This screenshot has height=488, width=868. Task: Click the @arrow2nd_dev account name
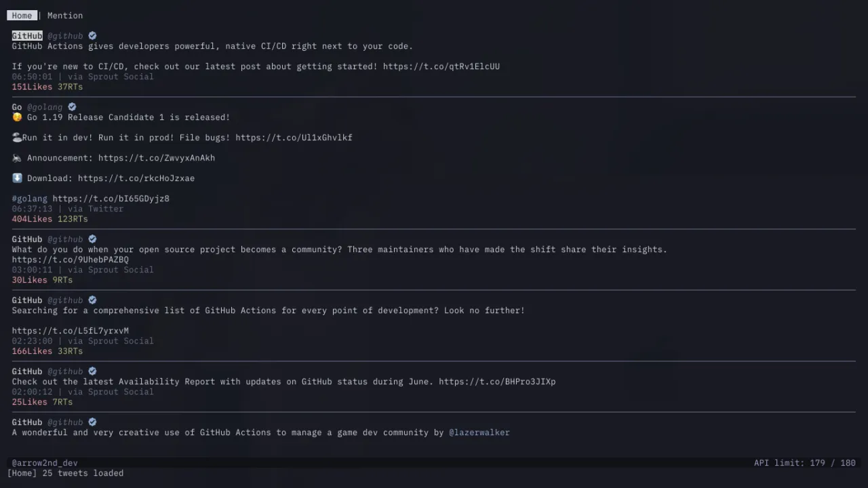(x=45, y=463)
